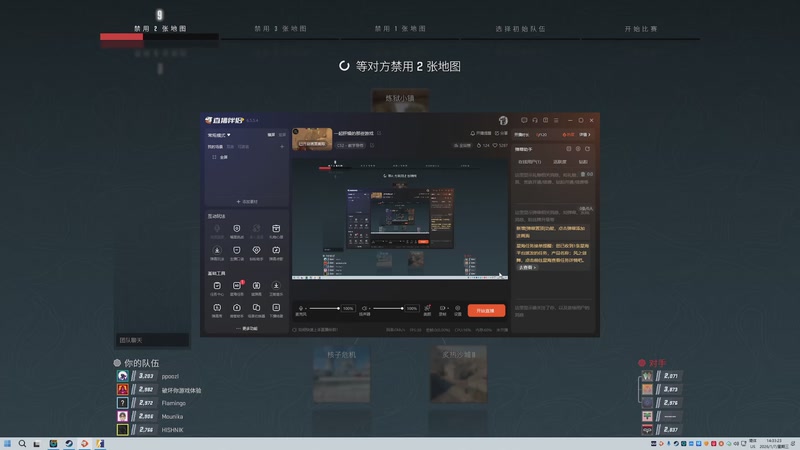The width and height of the screenshot is (800, 450).
Task: Open the diamond-shaped icon in 互动玩法
Action: [x=256, y=250]
